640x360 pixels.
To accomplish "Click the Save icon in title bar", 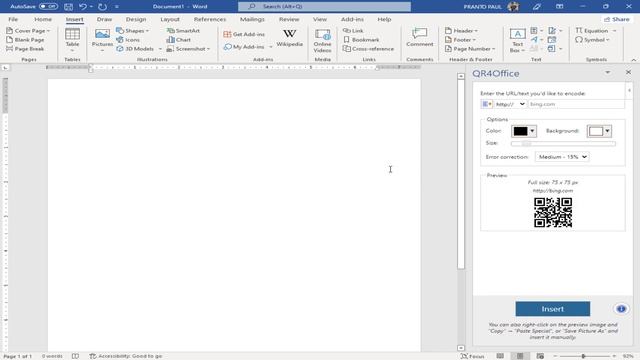I will tap(69, 7).
